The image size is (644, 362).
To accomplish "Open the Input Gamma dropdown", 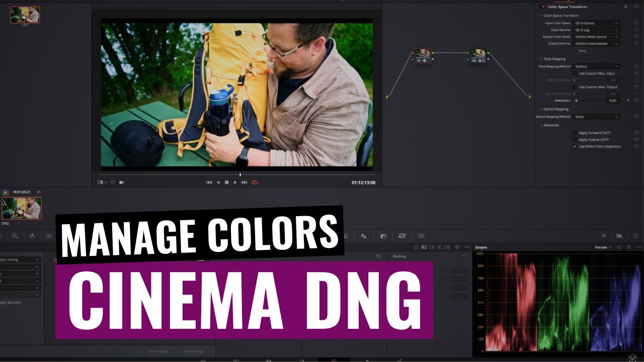I will tap(596, 30).
